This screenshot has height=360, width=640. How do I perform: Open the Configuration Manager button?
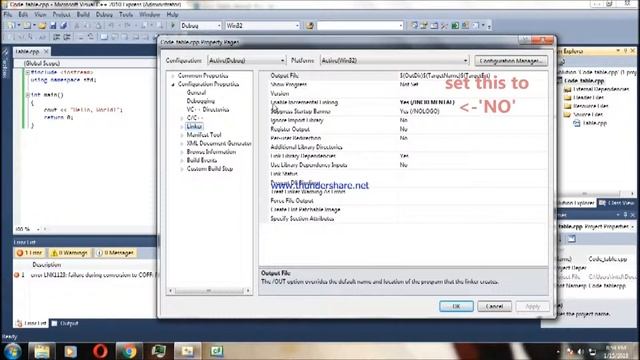click(x=511, y=61)
